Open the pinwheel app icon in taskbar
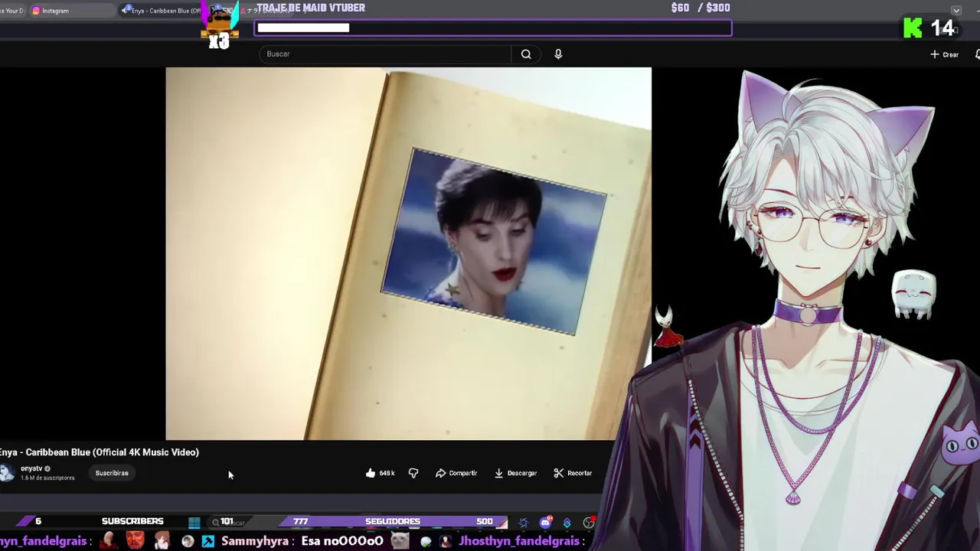Viewport: 980px width, 551px height. point(524,523)
